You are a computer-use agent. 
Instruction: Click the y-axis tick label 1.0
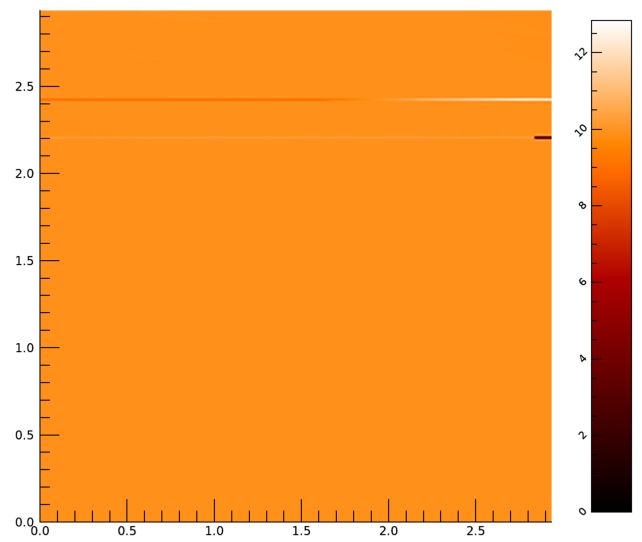(25, 348)
